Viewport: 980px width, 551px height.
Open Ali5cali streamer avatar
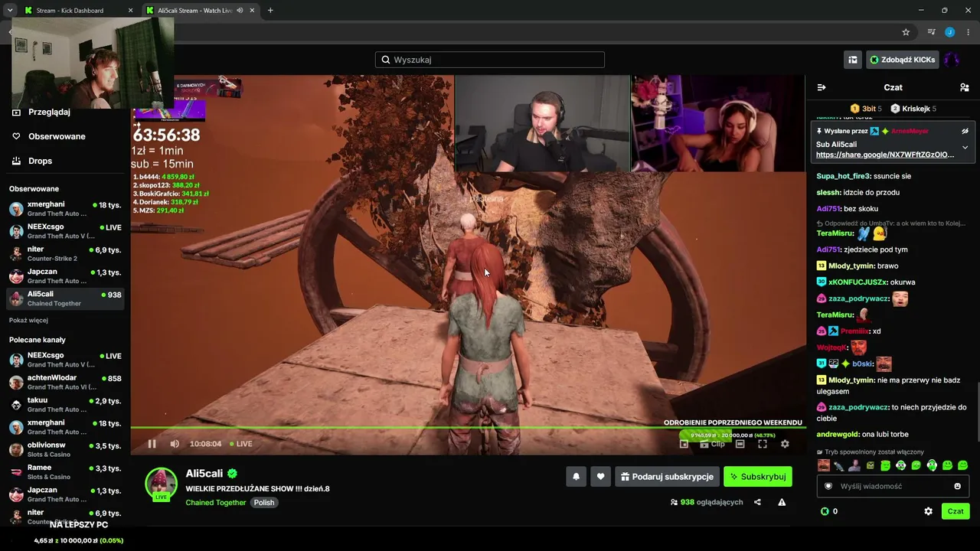[x=161, y=484]
